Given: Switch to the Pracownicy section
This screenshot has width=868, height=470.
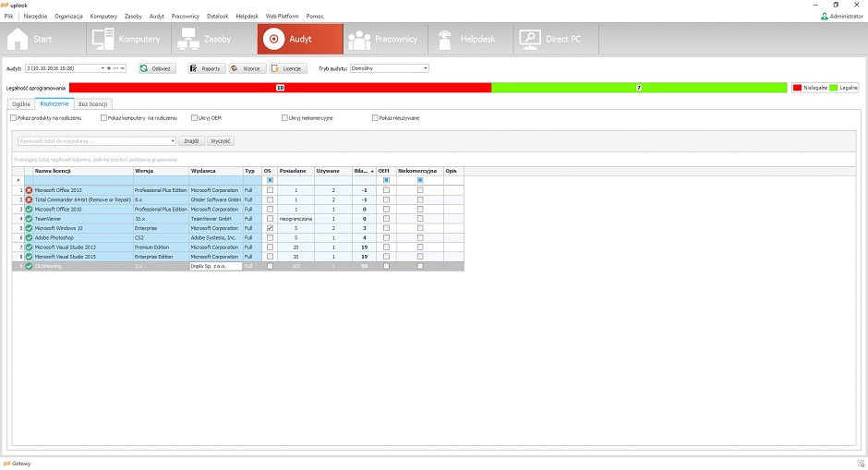Looking at the screenshot, I should pyautogui.click(x=385, y=39).
